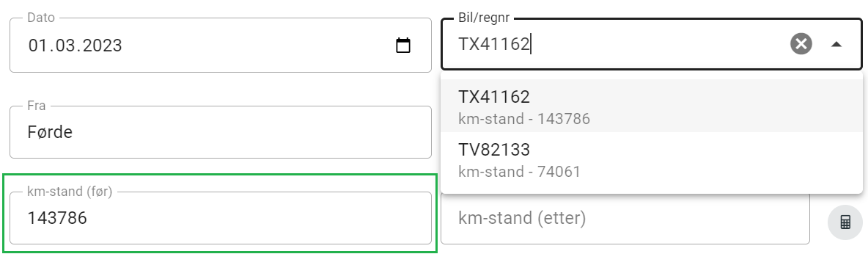Click the Dato field label
This screenshot has height=265, width=868.
click(41, 18)
